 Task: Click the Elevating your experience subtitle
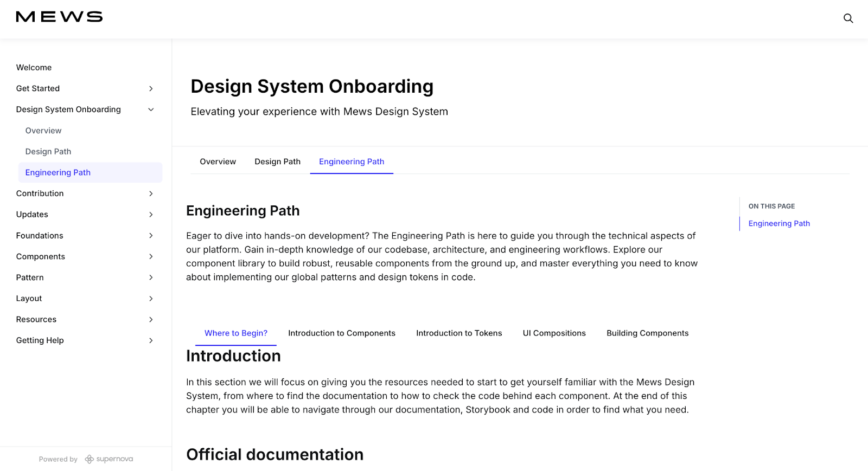coord(319,112)
